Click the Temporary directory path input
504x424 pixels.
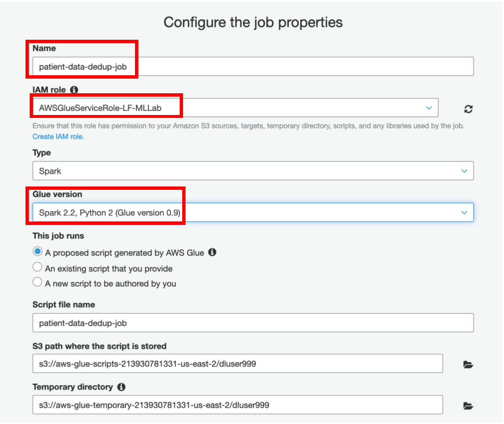[x=238, y=405]
